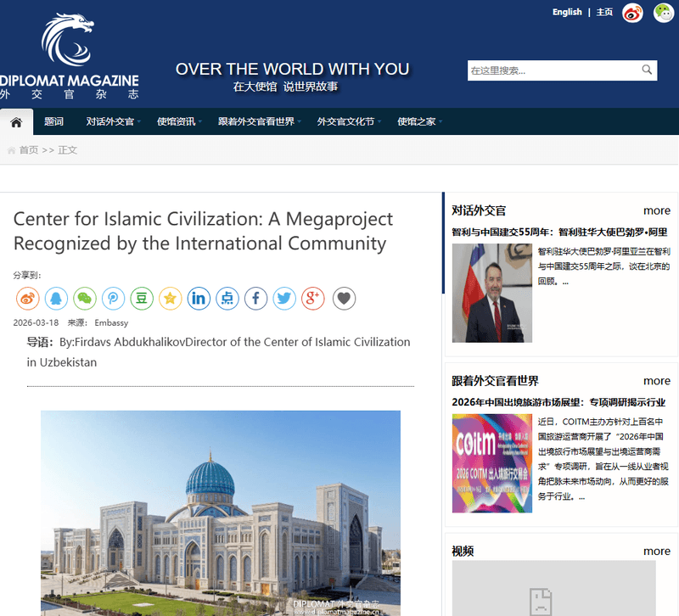Share via the blue P icon

(x=113, y=299)
